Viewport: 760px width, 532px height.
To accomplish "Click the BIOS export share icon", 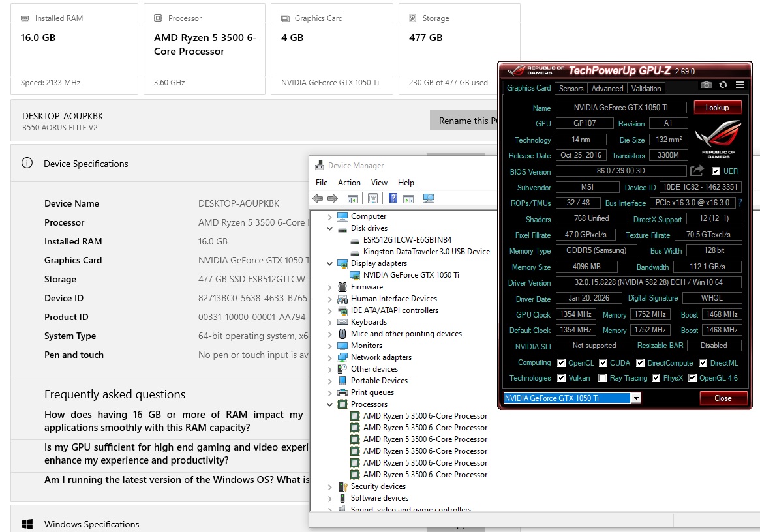I will click(697, 171).
